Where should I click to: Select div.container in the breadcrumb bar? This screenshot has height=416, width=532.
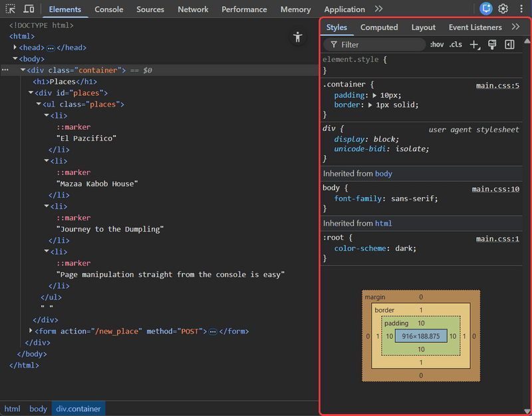pyautogui.click(x=78, y=409)
